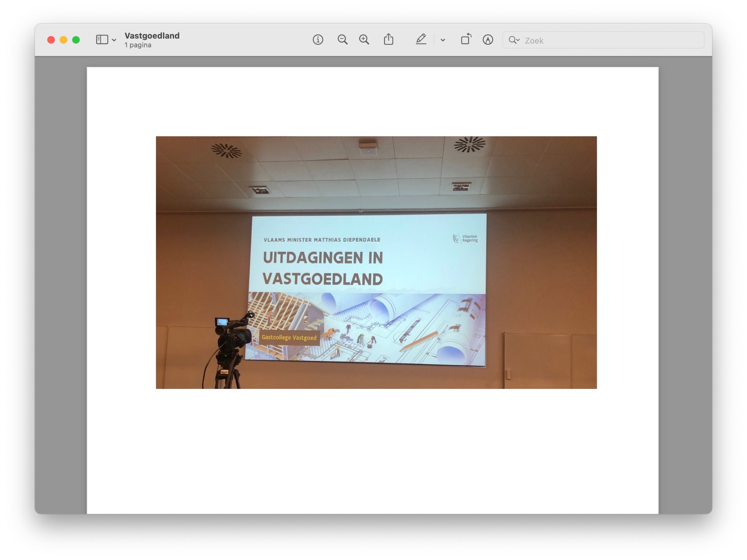Viewport: 747px width, 560px height.
Task: Enter full screen with green button
Action: (x=76, y=40)
